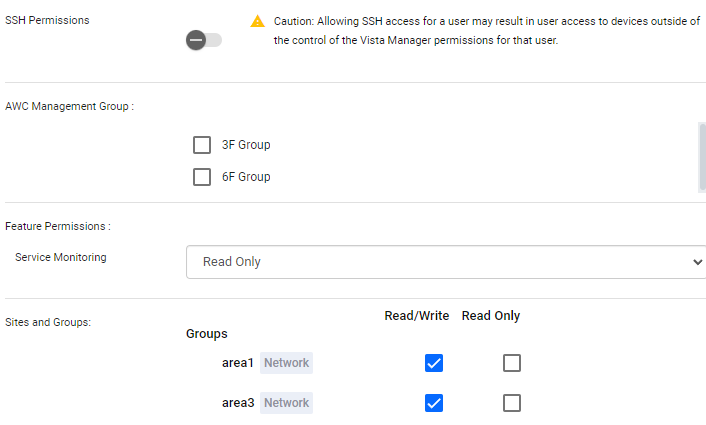Click the AWC Management Group list scrollbar
This screenshot has width=706, height=425.
700,155
